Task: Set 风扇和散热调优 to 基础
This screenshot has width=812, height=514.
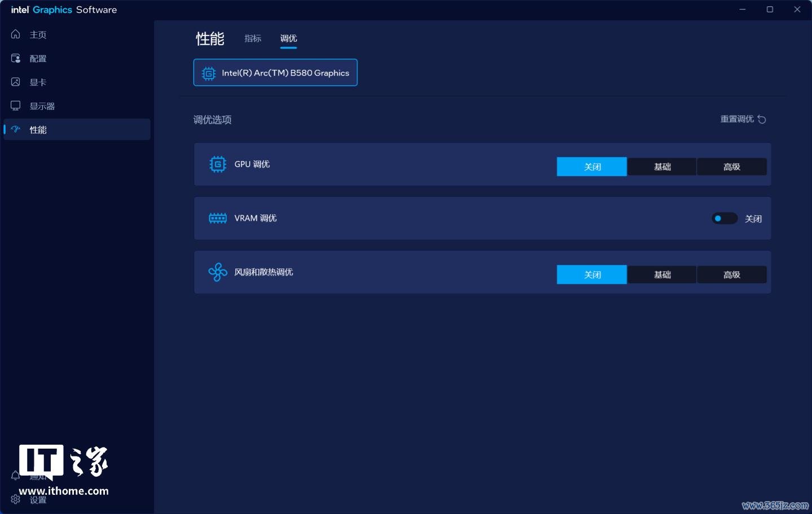Action: (662, 274)
